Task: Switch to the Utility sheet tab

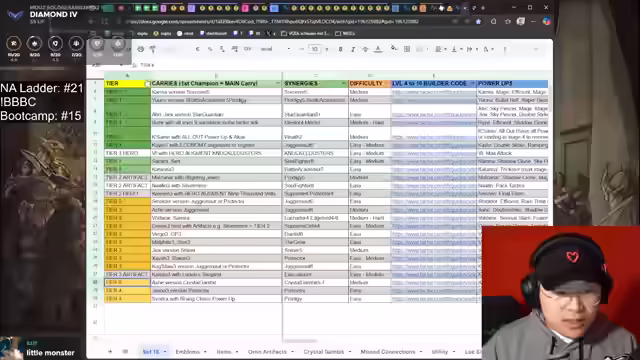Action: click(440, 351)
